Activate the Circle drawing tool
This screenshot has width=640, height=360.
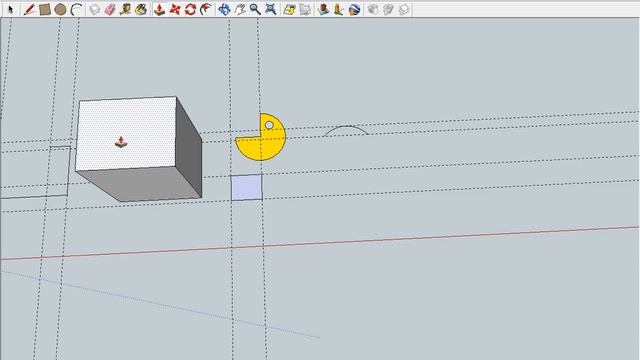coord(60,9)
